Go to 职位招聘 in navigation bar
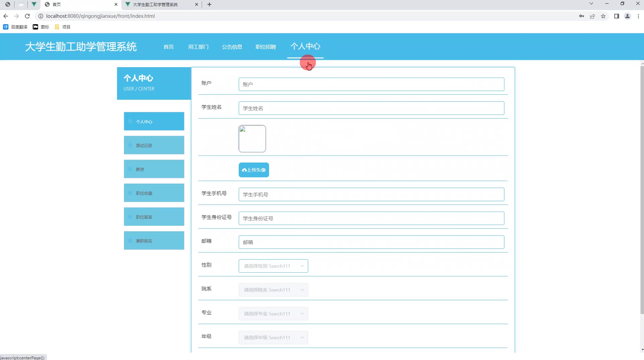The image size is (644, 360). tap(266, 47)
